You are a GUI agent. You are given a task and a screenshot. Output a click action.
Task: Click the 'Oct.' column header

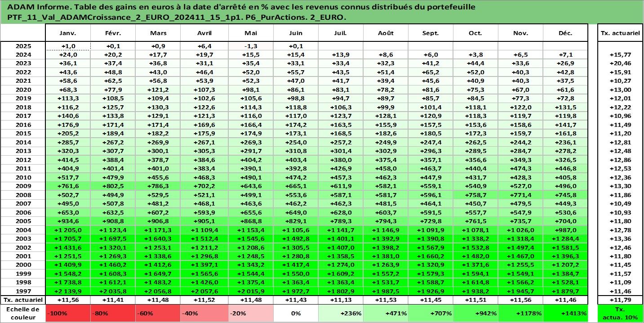point(475,33)
